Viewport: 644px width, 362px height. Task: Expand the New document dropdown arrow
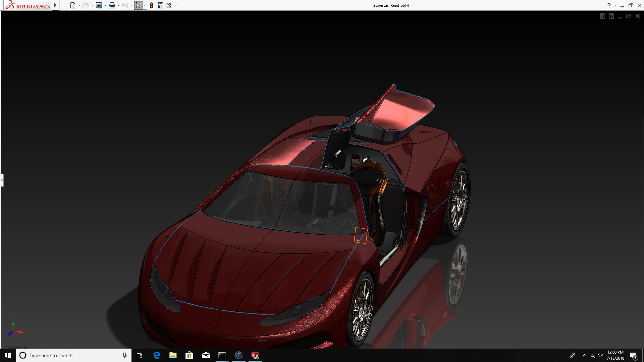coord(79,5)
